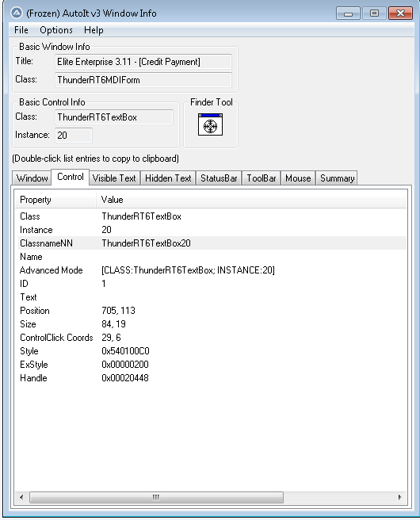Select the Advanced Mode row

[x=212, y=270]
